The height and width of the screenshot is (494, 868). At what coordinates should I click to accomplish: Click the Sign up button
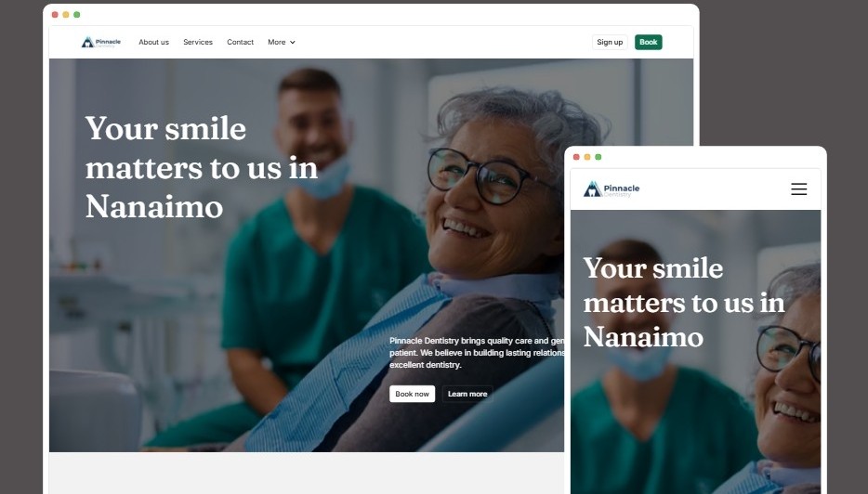[610, 42]
